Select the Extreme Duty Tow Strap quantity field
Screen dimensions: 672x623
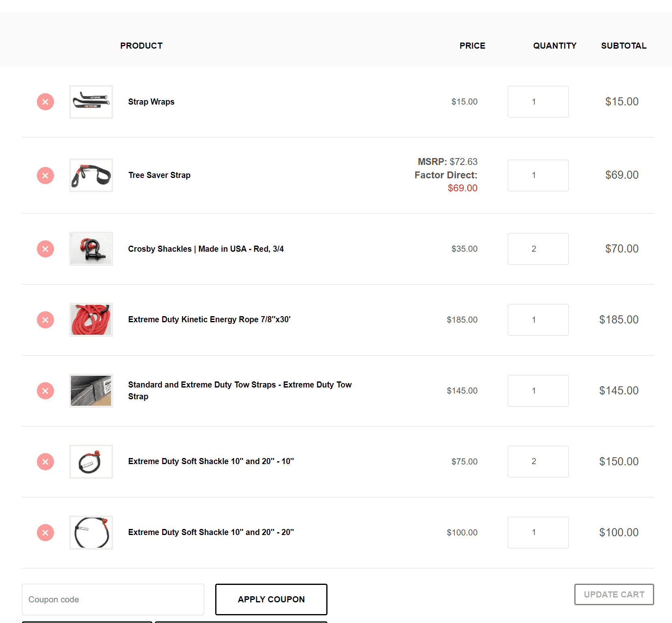[x=538, y=391]
